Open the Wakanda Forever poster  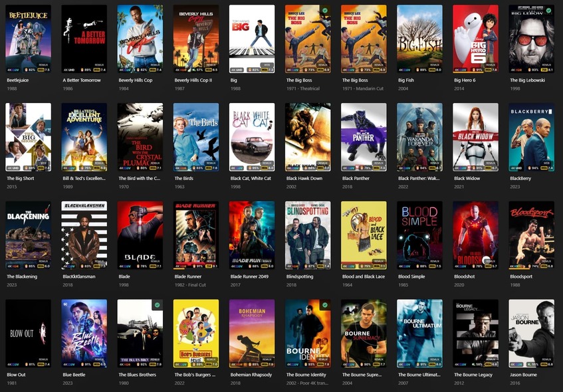[419, 137]
